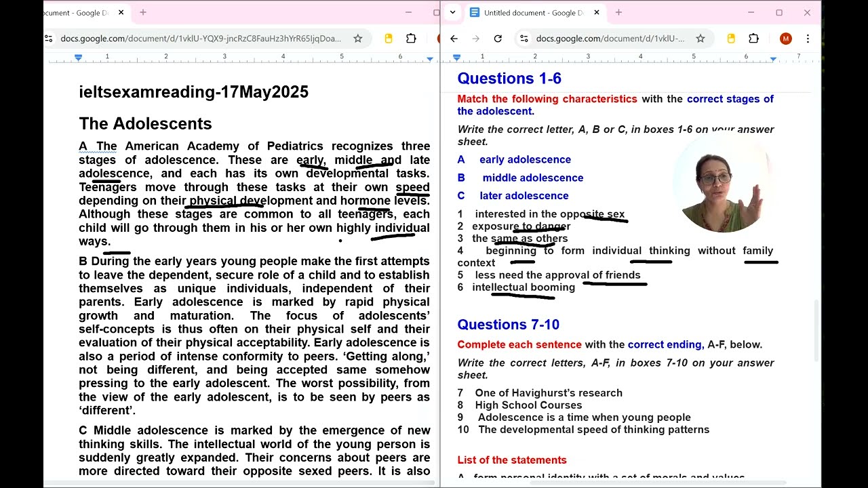This screenshot has width=868, height=488.
Task: Open a new tab in the right window
Action: click(x=618, y=12)
